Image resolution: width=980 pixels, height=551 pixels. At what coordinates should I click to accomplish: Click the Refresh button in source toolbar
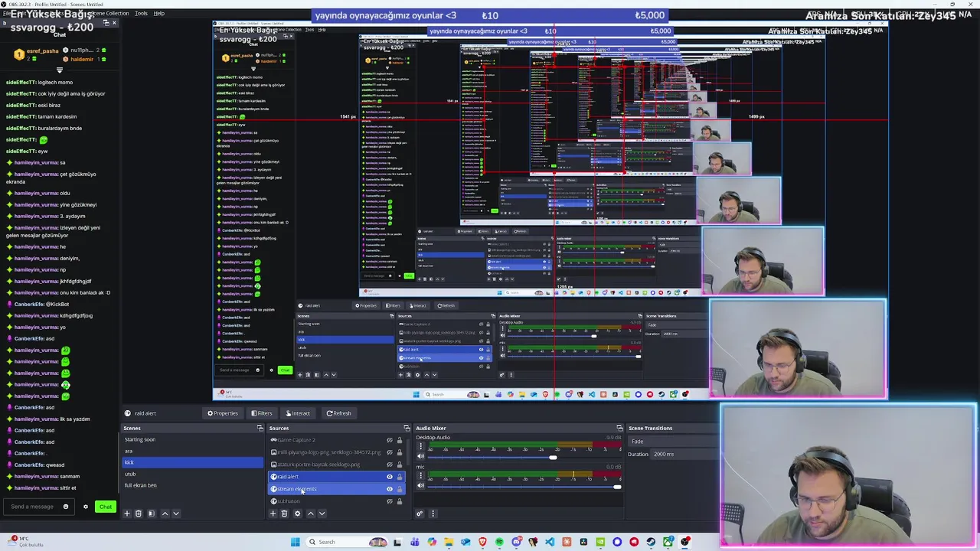[338, 413]
